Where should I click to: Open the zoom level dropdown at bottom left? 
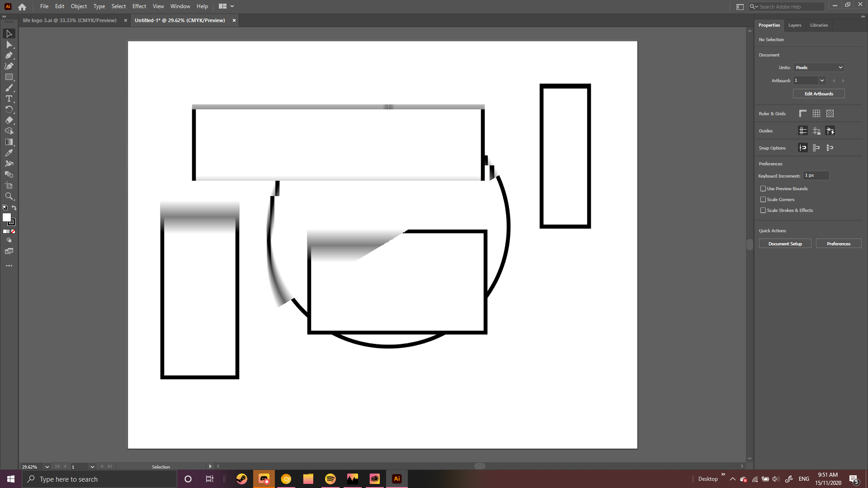click(x=47, y=467)
